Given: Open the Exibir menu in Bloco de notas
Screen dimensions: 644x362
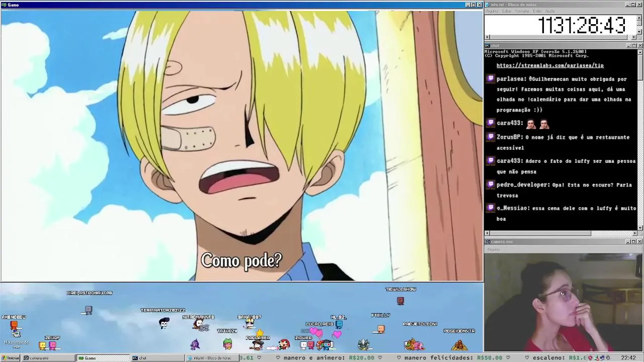Looking at the screenshot, I should [x=537, y=11].
